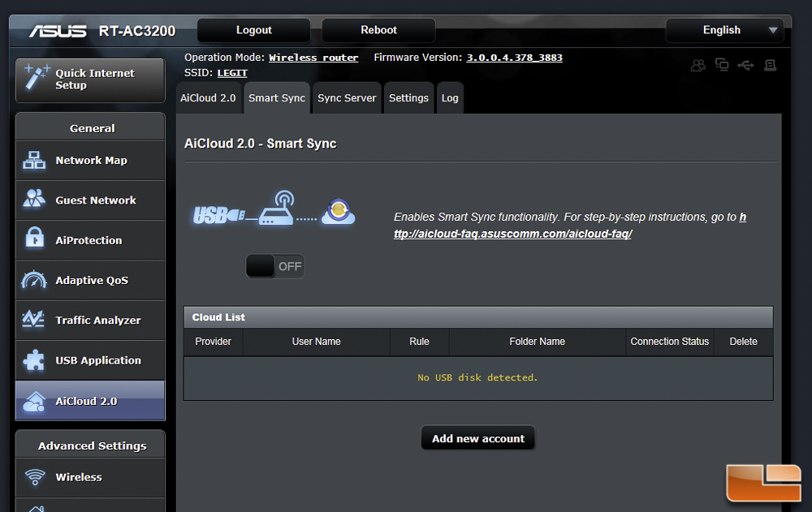Screen dimensions: 812x512
Task: Open the USB Application section
Action: point(90,360)
